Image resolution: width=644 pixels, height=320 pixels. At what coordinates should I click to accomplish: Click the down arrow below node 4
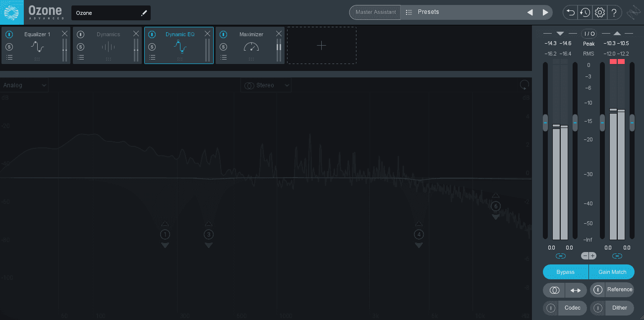coord(419,245)
